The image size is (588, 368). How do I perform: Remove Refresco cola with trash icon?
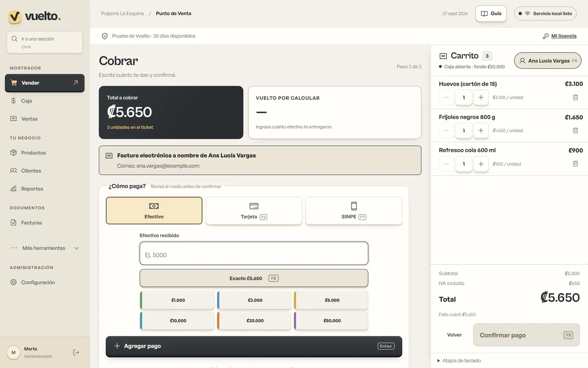click(x=576, y=164)
